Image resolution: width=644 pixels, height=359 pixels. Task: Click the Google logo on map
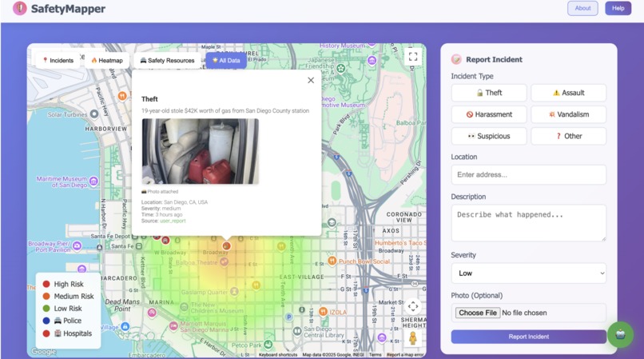point(43,352)
